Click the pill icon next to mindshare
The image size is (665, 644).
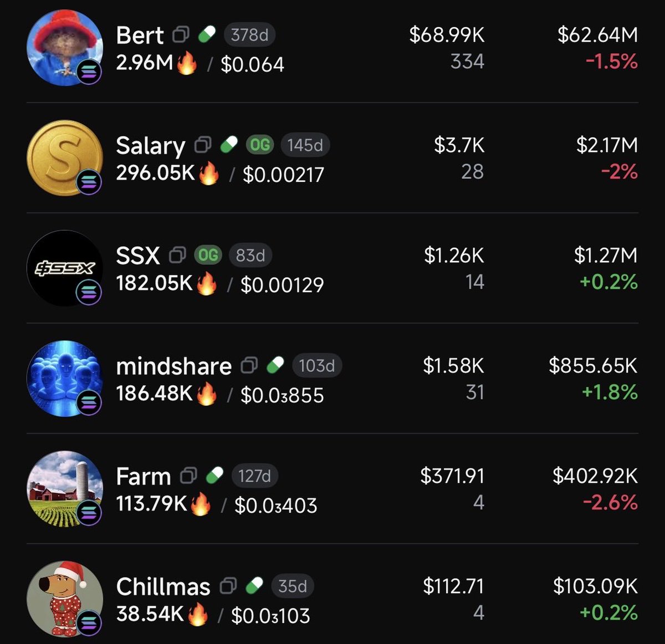(275, 365)
